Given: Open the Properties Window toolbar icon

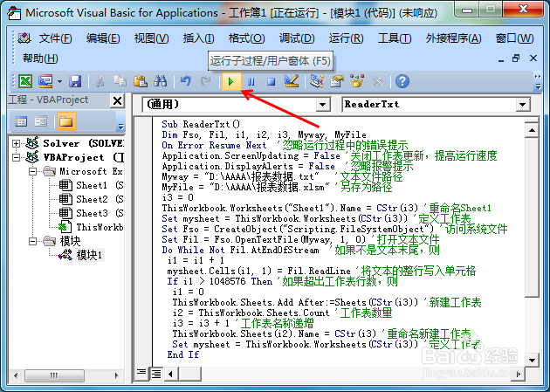Looking at the screenshot, I should pos(337,82).
